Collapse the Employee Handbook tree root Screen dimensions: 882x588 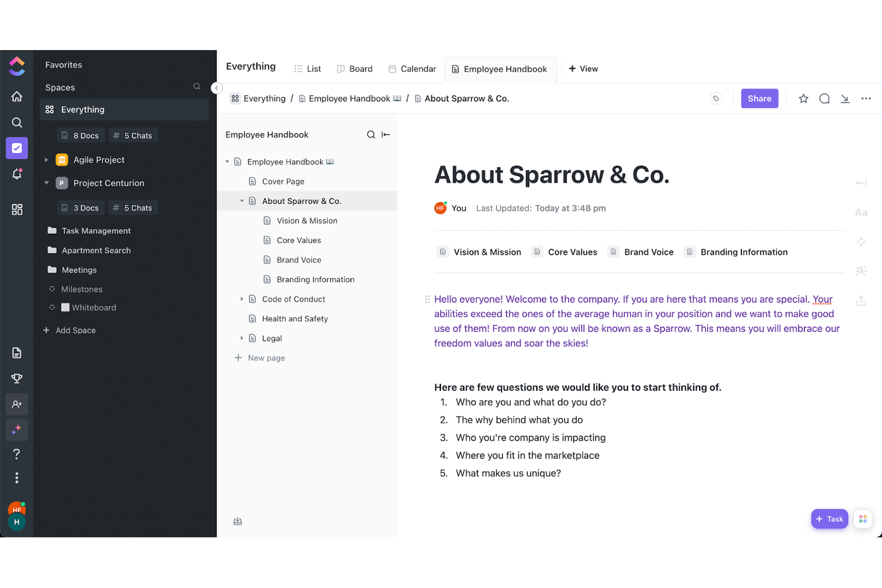[227, 162]
